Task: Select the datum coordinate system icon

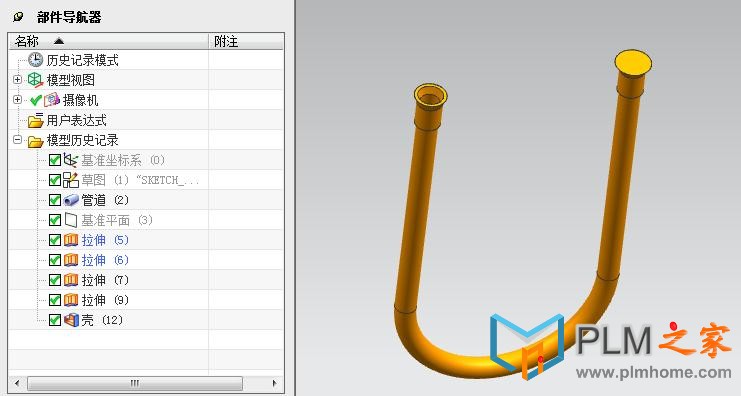Action: (x=70, y=160)
